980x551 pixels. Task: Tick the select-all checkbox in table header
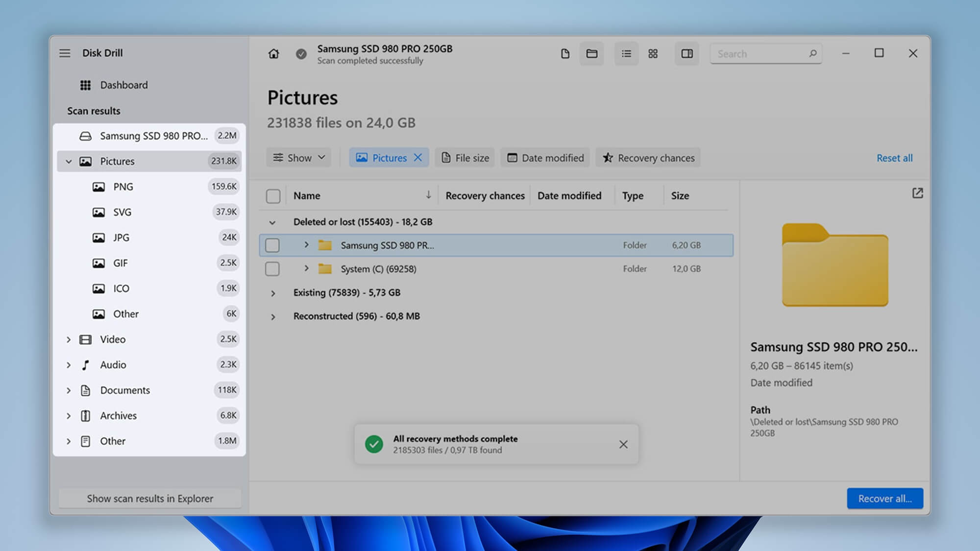tap(273, 196)
